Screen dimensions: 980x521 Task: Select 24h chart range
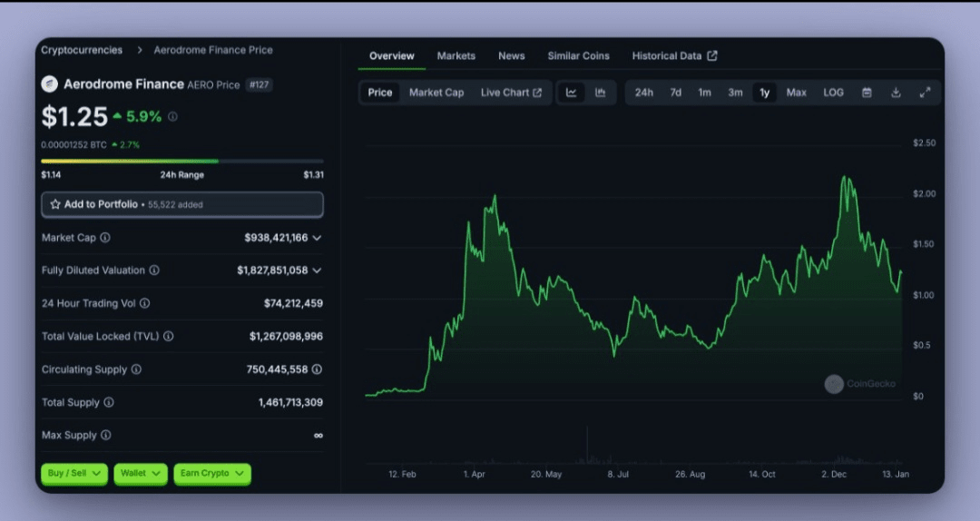(x=643, y=93)
